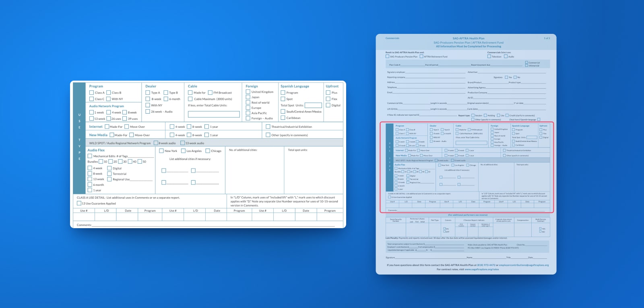
Task: Check South/Central-Amer/Mexico in enlarged panel
Action: (283, 112)
